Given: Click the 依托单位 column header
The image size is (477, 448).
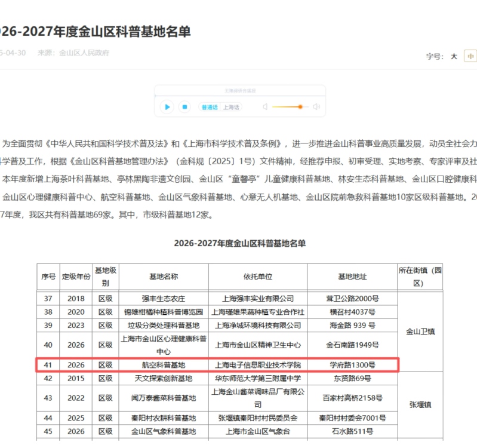Looking at the screenshot, I should point(258,277).
